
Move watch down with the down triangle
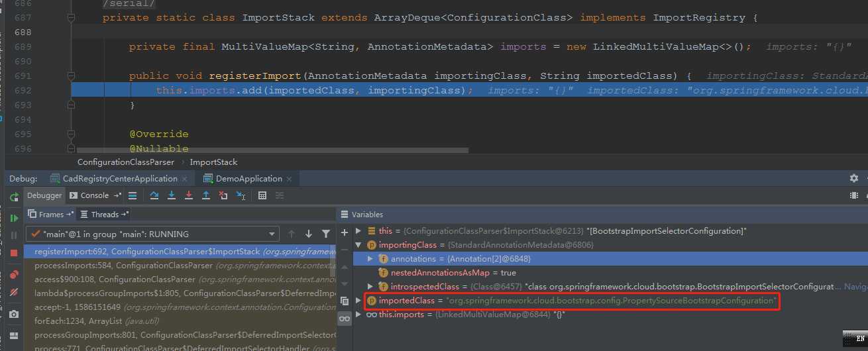(x=344, y=283)
